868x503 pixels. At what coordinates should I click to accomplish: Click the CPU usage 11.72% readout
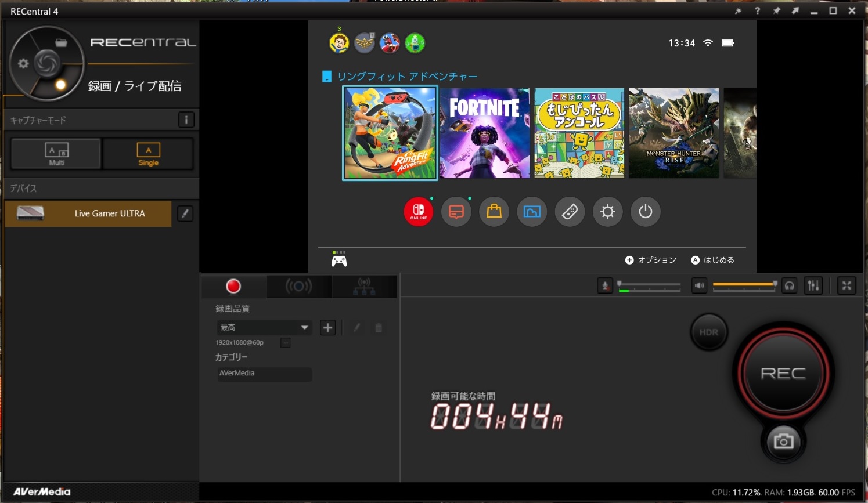click(736, 493)
